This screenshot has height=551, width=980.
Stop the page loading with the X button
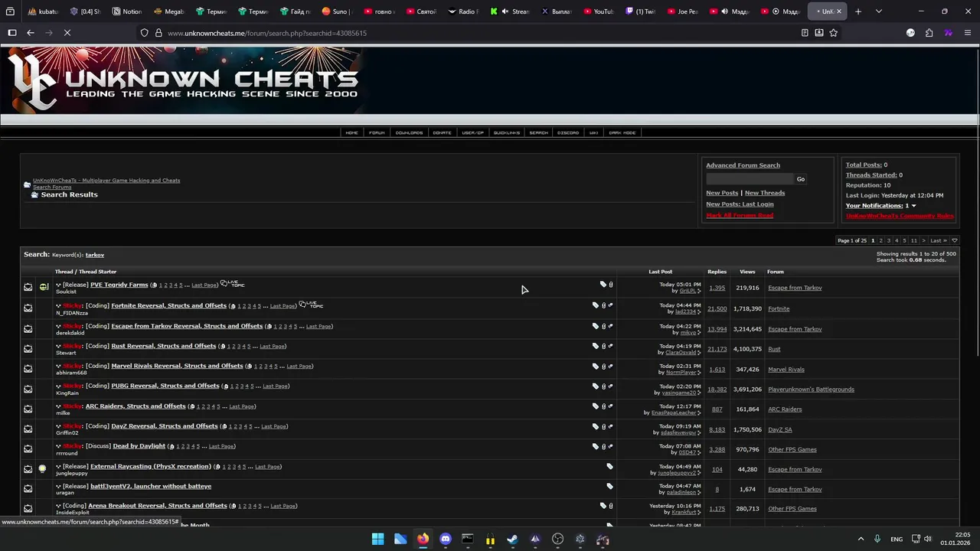click(x=67, y=33)
